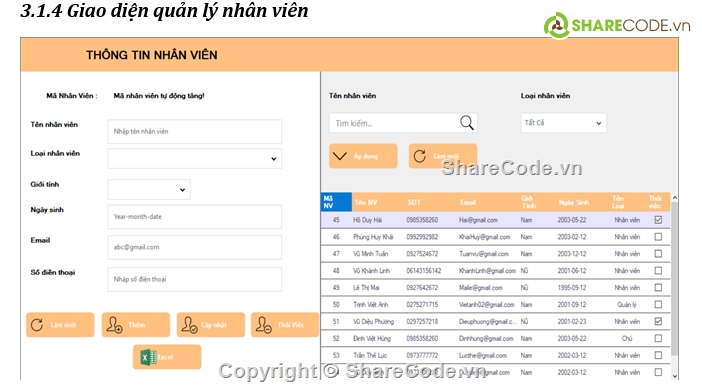Uncheck Thôi việc for employee 45
Screen dimensions: 702x390
pyautogui.click(x=658, y=220)
